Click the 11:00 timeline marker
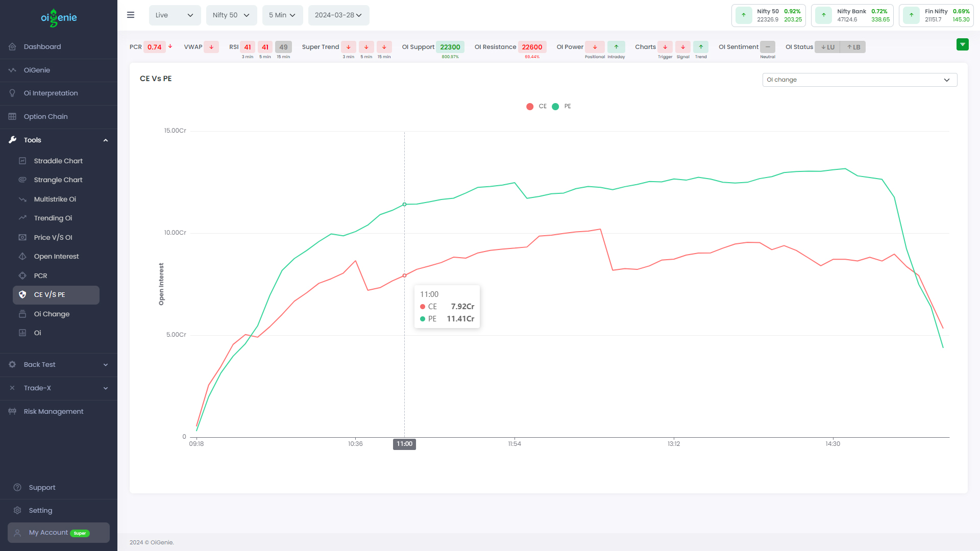The image size is (980, 551). tap(404, 444)
